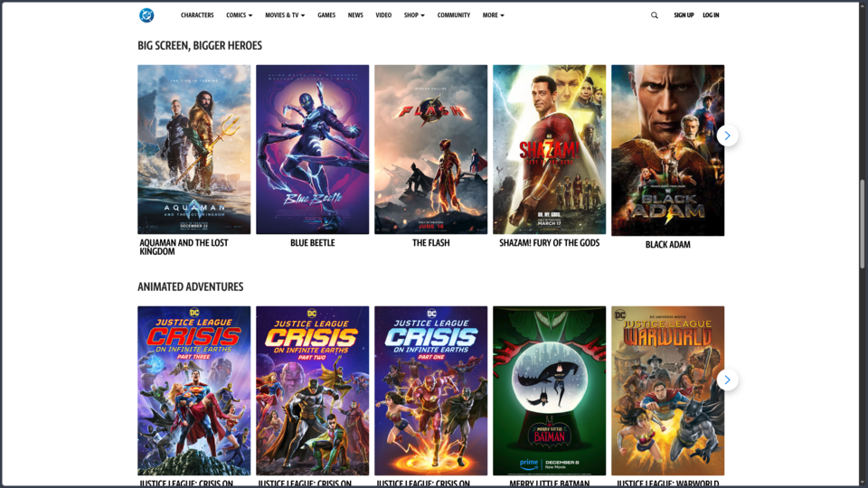Viewport: 868px width, 488px height.
Task: Expand the Movies & TV dropdown
Action: point(285,15)
